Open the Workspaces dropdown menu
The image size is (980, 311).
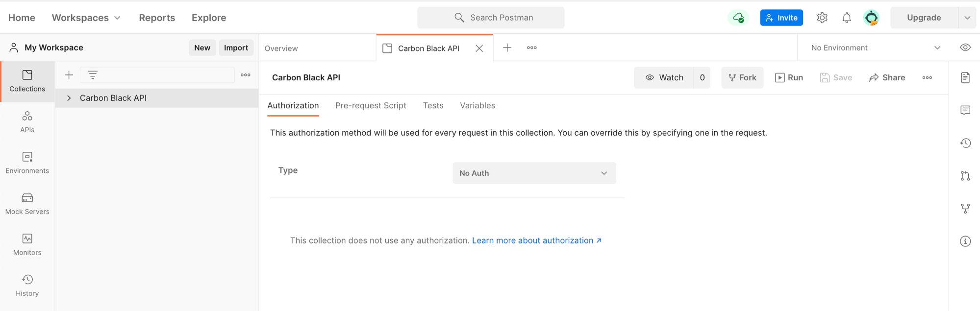click(x=86, y=18)
